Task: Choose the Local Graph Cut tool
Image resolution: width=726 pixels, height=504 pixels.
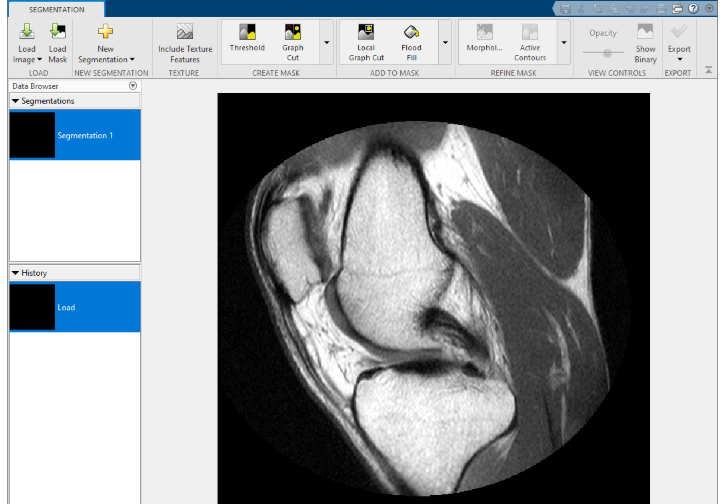Action: pos(366,42)
